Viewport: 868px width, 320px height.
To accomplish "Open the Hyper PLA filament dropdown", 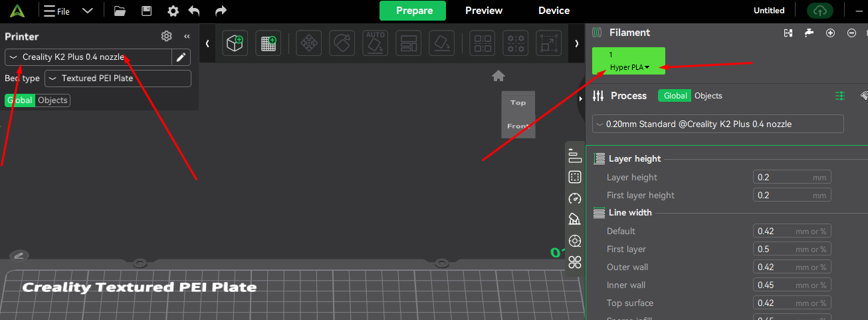I will point(629,67).
